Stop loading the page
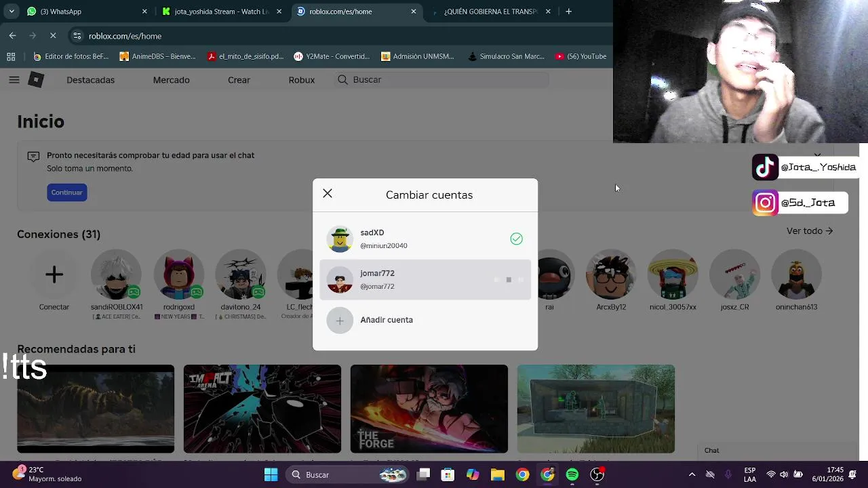 53,36
